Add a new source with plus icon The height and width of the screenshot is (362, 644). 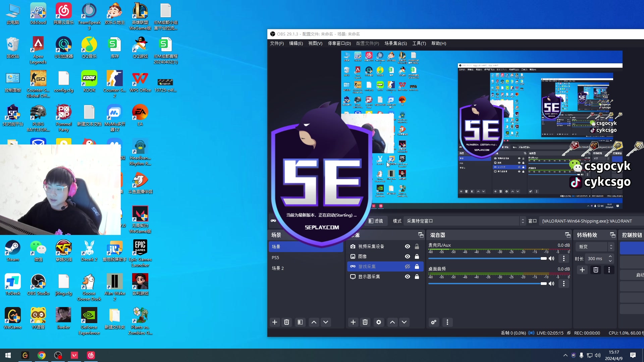pos(353,322)
